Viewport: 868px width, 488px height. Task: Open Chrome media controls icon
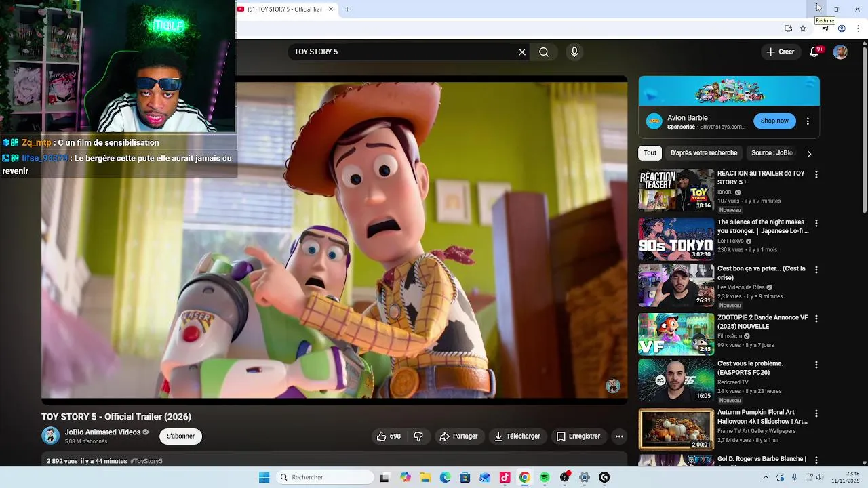point(825,28)
